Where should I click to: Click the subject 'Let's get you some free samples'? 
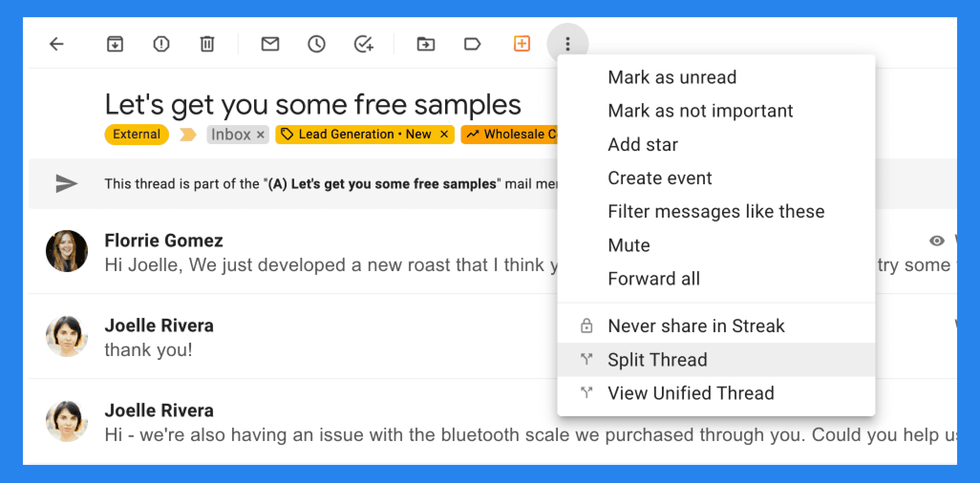[x=313, y=104]
